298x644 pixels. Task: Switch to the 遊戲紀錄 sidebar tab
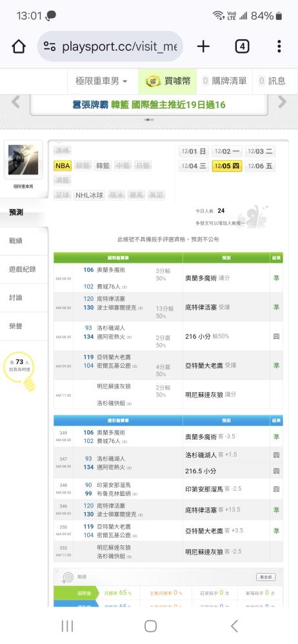(24, 269)
